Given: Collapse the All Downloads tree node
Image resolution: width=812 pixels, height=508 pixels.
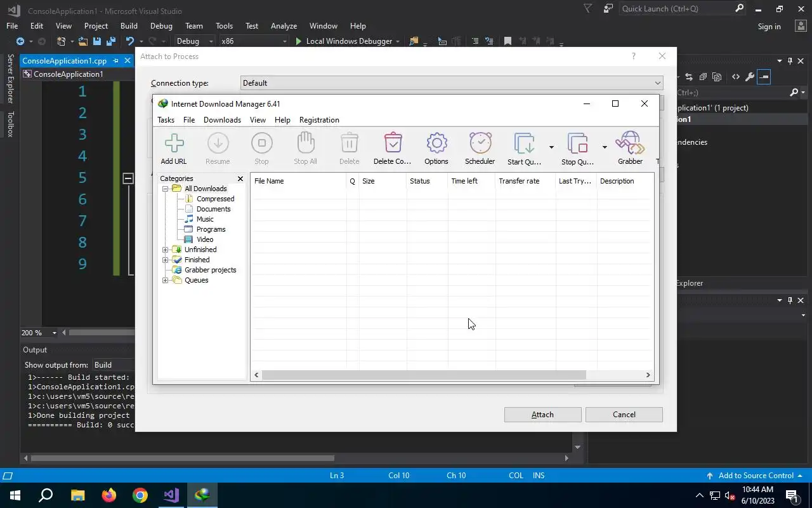Looking at the screenshot, I should (x=166, y=189).
